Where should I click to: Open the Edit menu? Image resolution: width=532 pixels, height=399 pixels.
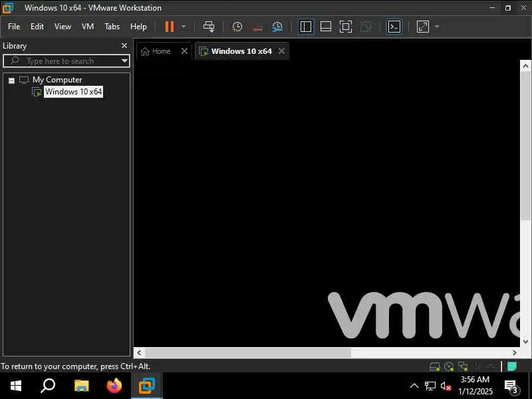[37, 27]
